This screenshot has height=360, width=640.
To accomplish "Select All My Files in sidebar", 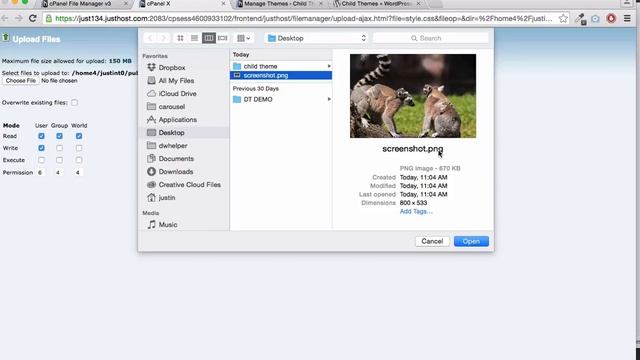I will point(176,81).
